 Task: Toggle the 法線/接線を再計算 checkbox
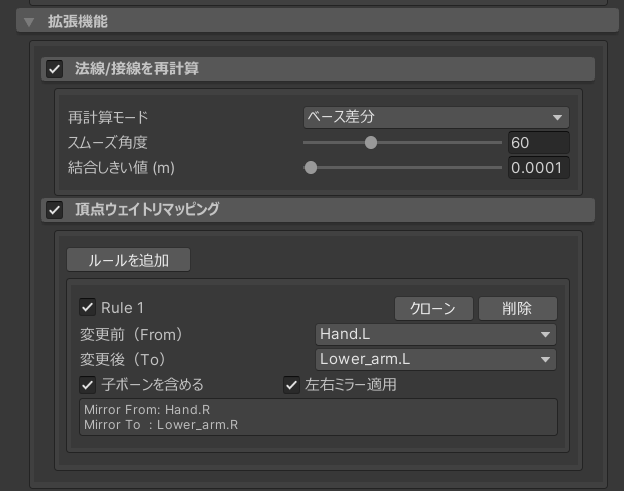(55, 69)
